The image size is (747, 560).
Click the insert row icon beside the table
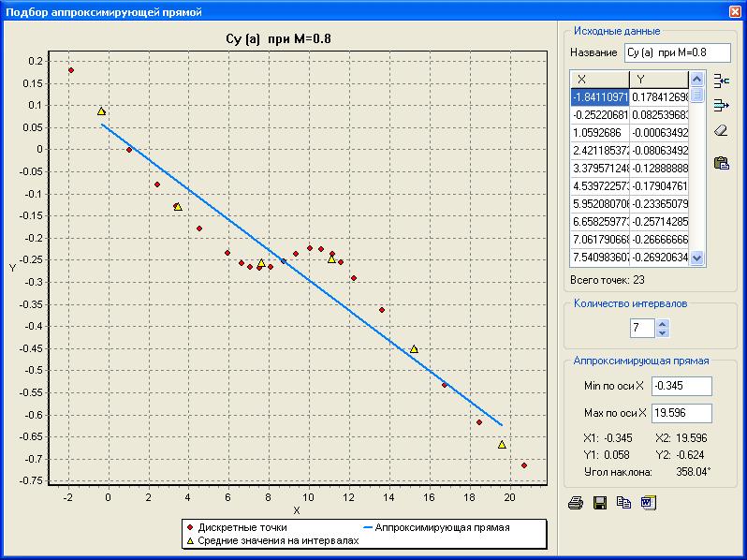(x=722, y=81)
